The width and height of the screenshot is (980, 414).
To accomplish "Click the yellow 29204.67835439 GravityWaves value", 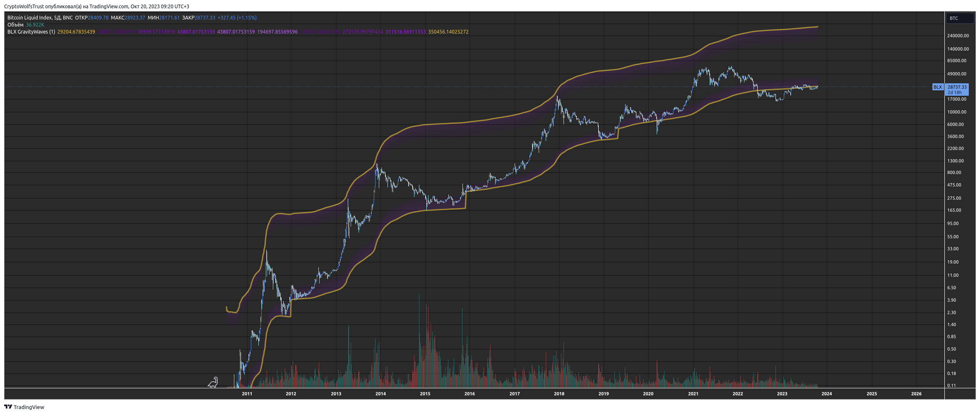I will click(x=76, y=31).
